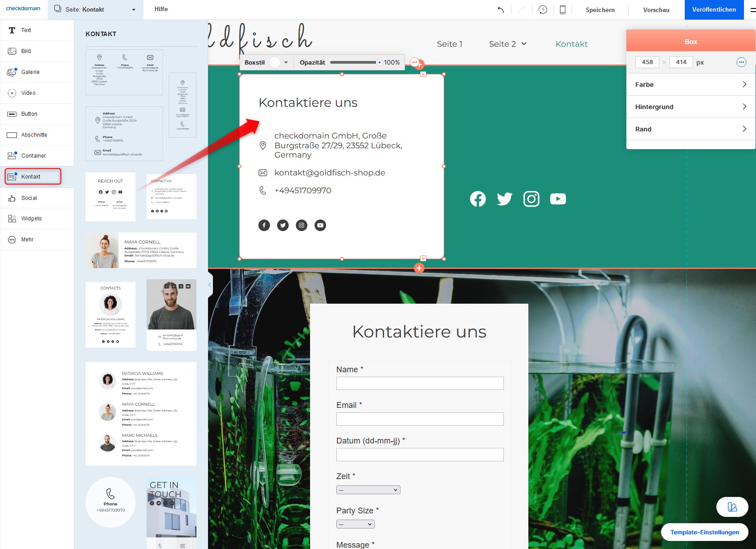Image resolution: width=756 pixels, height=549 pixels.
Task: Open box size more-options circle icon
Action: pos(741,62)
